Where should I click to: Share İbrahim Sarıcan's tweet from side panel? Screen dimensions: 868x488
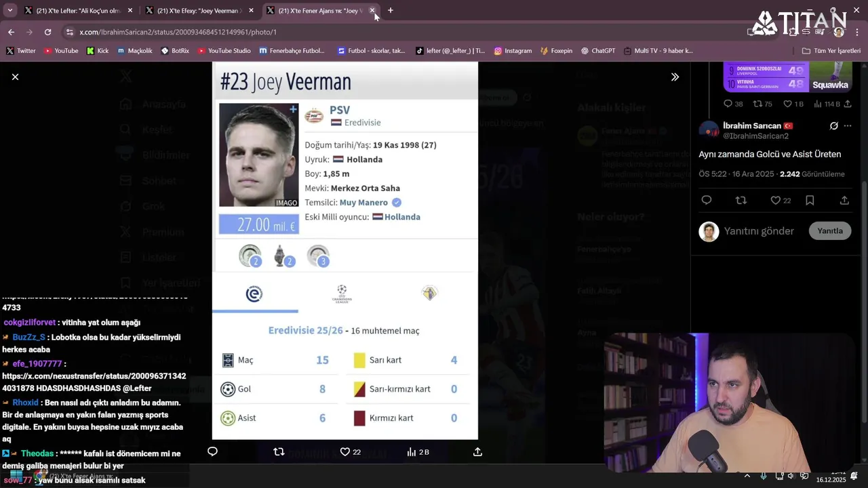click(x=844, y=201)
